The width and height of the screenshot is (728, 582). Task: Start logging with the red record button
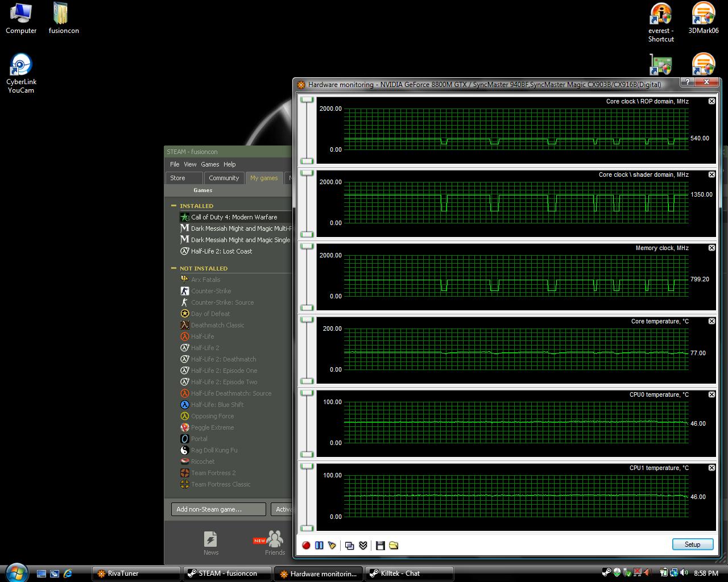[306, 545]
